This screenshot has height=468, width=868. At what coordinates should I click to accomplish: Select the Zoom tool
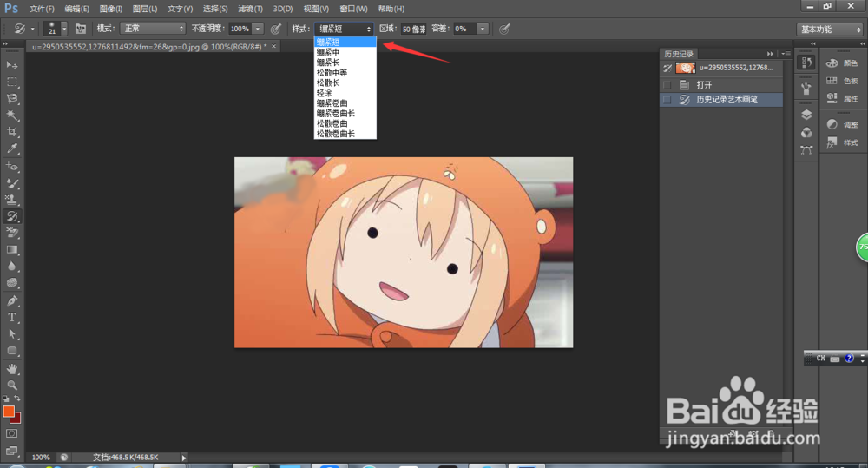point(11,385)
